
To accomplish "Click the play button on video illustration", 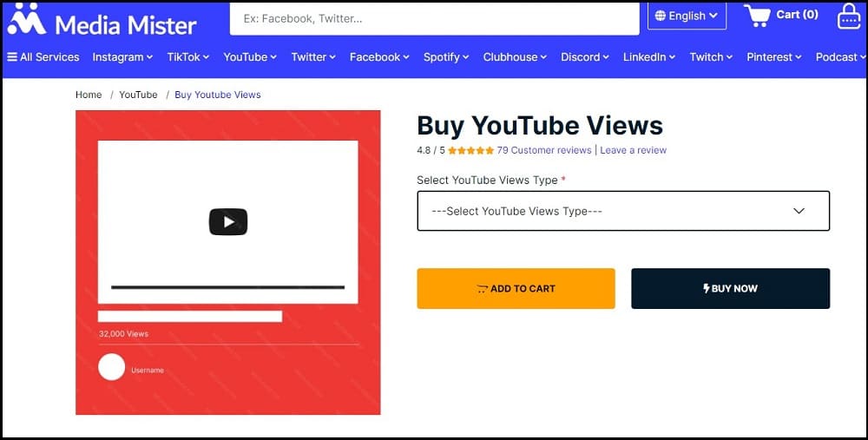I will tap(228, 222).
